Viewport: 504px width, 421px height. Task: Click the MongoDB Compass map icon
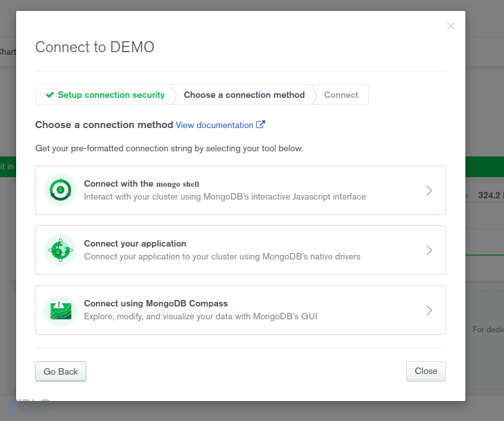pyautogui.click(x=61, y=310)
